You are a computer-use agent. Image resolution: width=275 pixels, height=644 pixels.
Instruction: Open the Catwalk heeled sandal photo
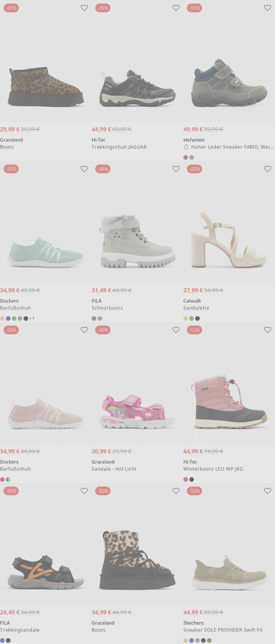click(x=229, y=240)
